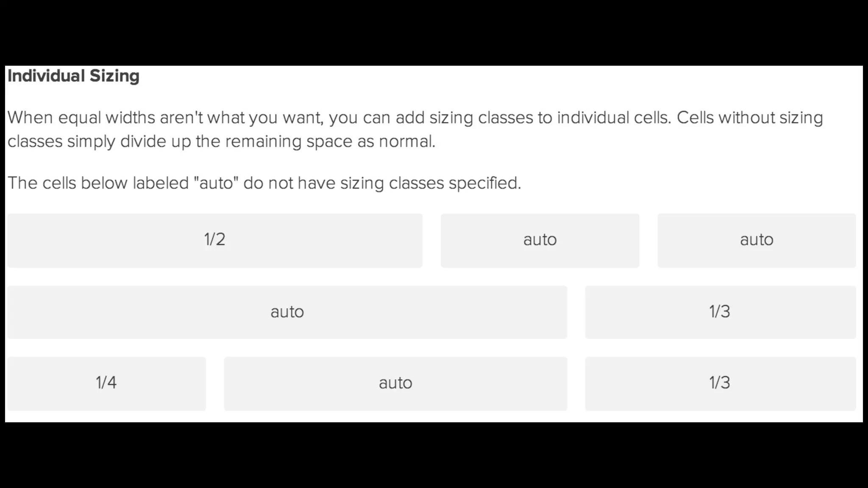
Task: Click the wide auto cell in the second row
Action: click(x=287, y=312)
